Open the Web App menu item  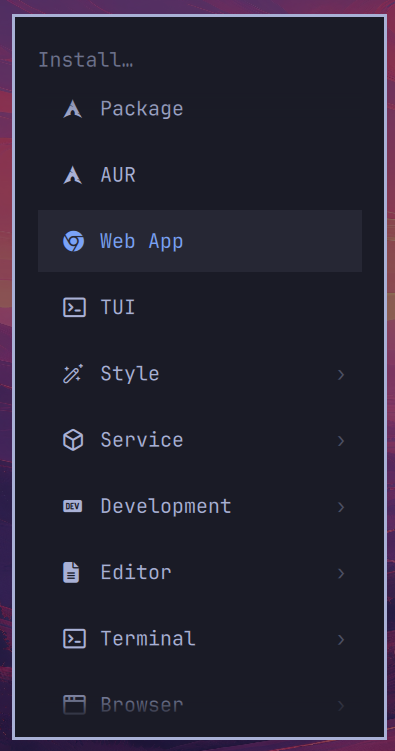pyautogui.click(x=200, y=241)
